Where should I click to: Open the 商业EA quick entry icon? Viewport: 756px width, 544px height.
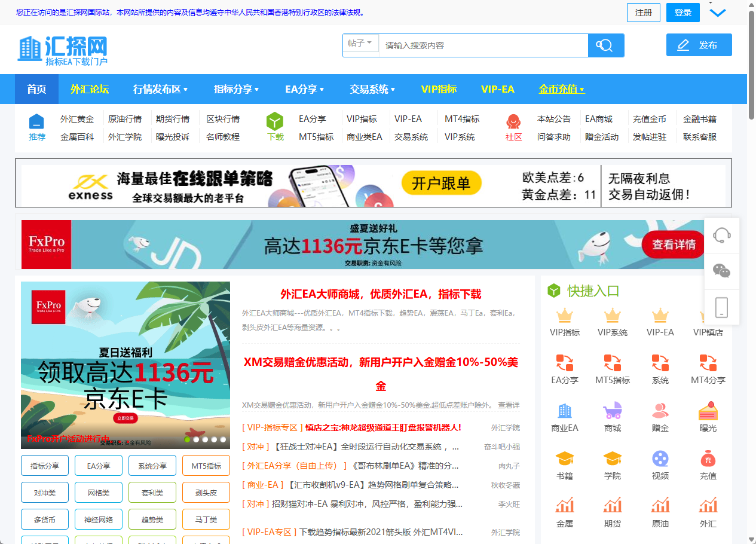pos(564,411)
